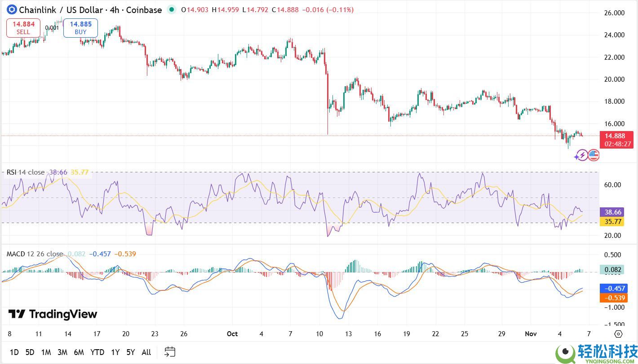Click the blue BUY button at 14.885
The width and height of the screenshot is (638, 364).
(x=80, y=28)
